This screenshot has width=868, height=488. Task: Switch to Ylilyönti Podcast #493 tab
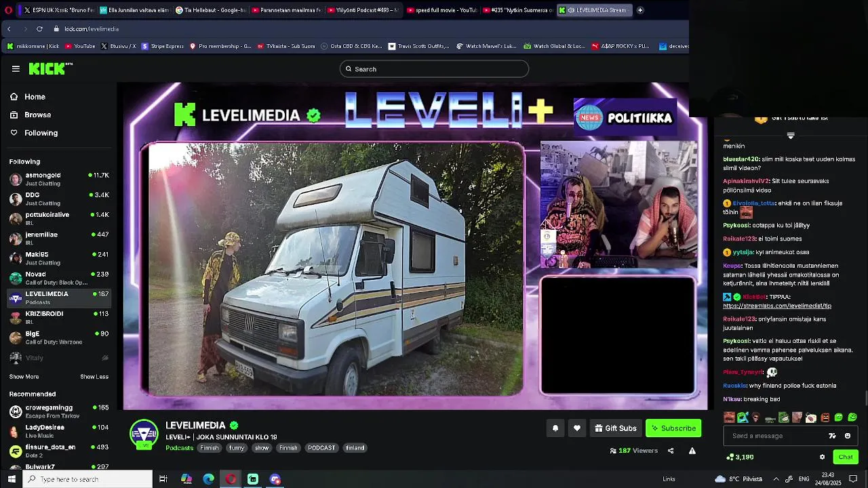362,10
